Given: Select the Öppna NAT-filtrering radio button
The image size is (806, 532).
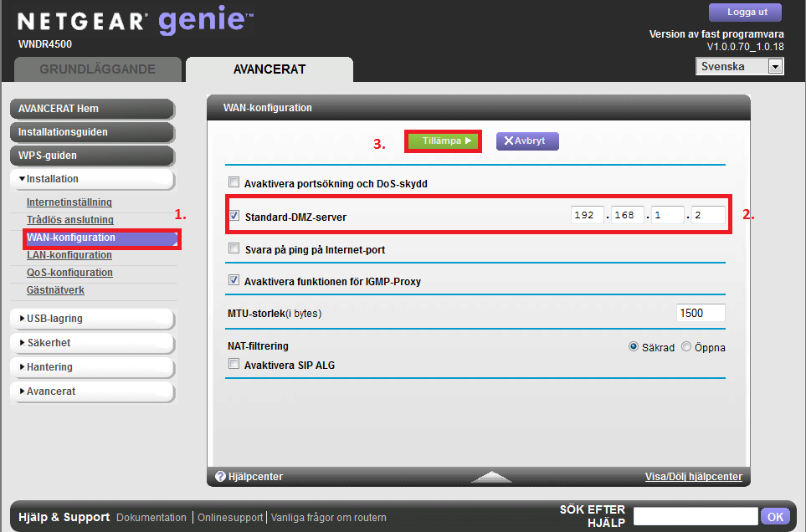Looking at the screenshot, I should tap(685, 346).
